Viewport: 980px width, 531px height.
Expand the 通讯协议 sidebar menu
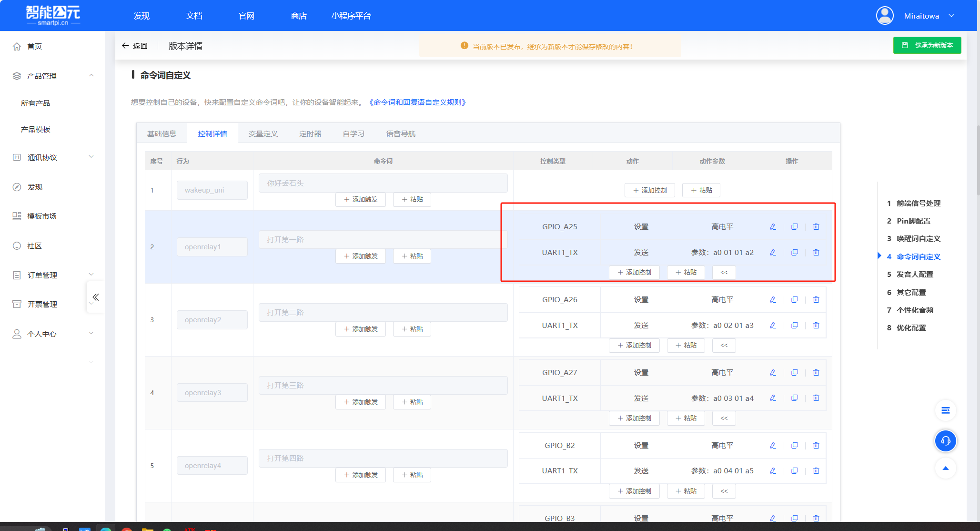91,157
